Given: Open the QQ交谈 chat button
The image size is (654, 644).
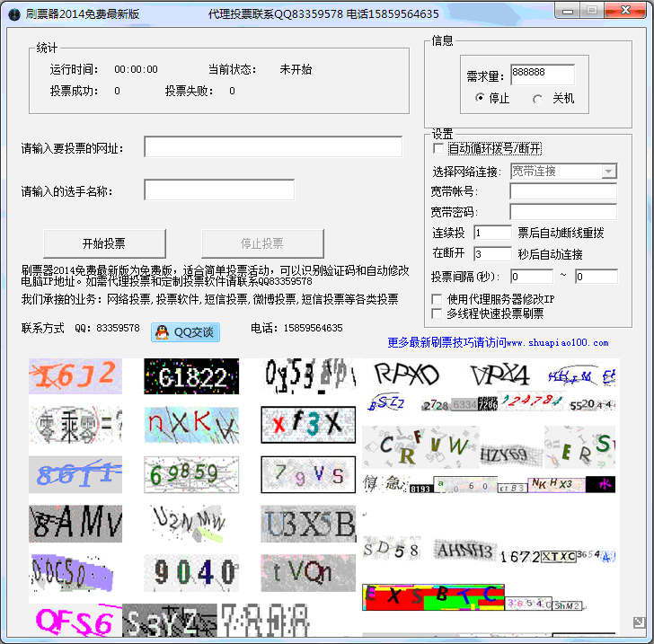Looking at the screenshot, I should pos(185,332).
